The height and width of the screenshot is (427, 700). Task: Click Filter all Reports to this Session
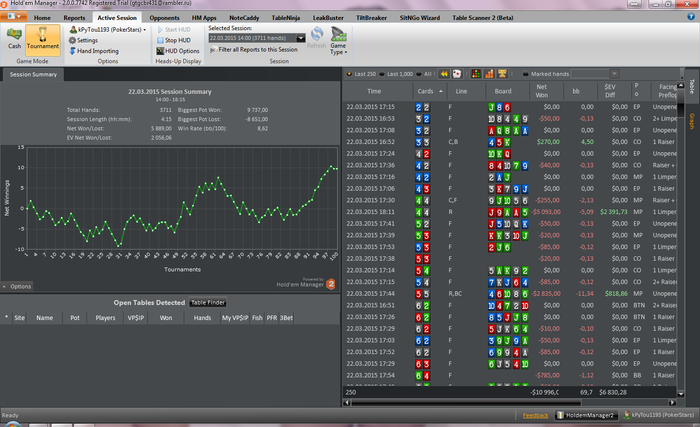[x=254, y=50]
